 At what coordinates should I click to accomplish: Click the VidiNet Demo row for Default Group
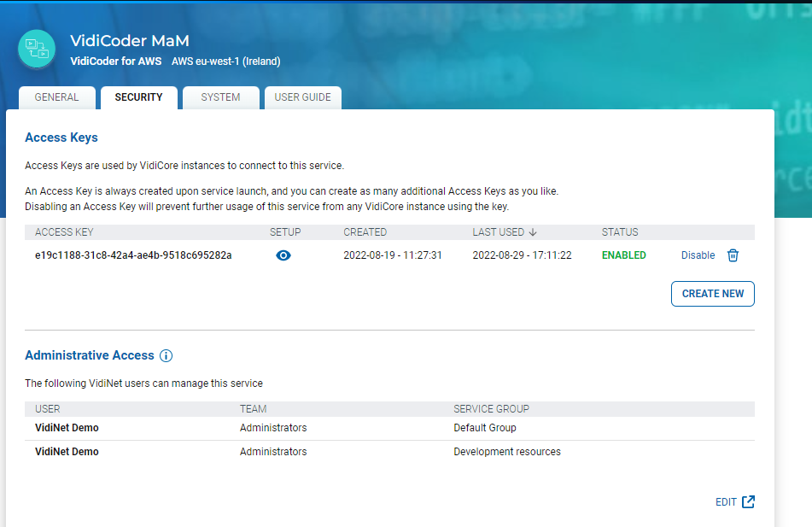pos(67,428)
